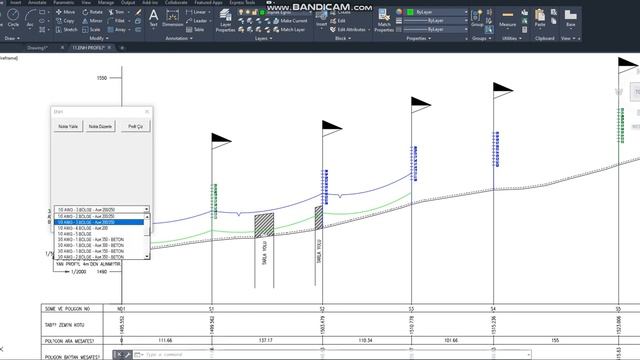Expand the Annotation panel
Screen dimensions: 640x360
[179, 38]
